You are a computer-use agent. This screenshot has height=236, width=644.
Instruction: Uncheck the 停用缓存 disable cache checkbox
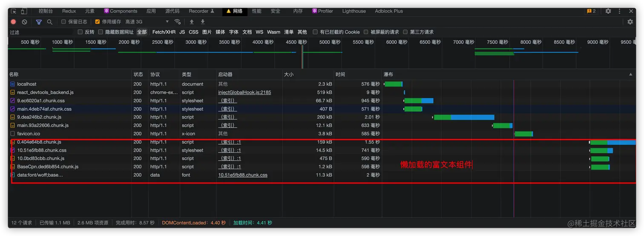coord(98,22)
